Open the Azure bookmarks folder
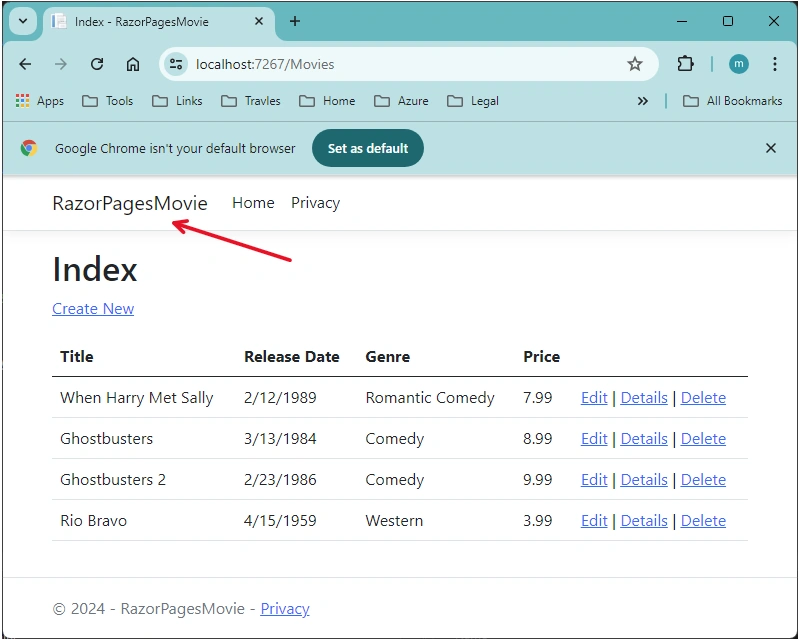 point(401,101)
